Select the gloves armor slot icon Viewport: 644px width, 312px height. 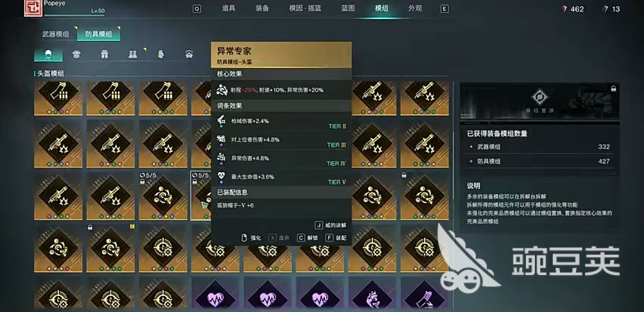(161, 54)
